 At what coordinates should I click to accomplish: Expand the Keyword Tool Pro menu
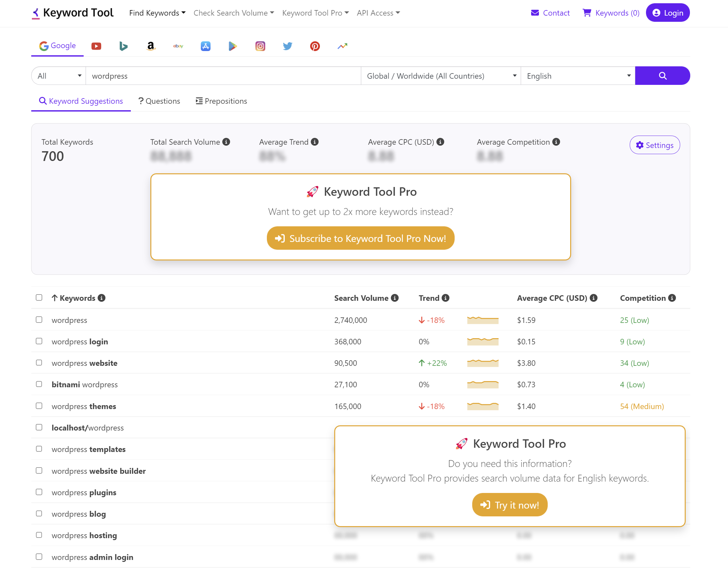[315, 13]
